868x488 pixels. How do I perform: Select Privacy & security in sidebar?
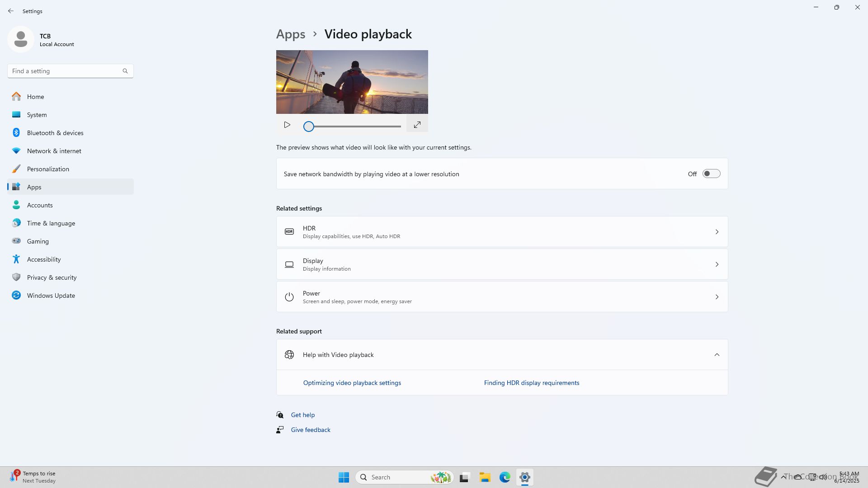(x=52, y=277)
